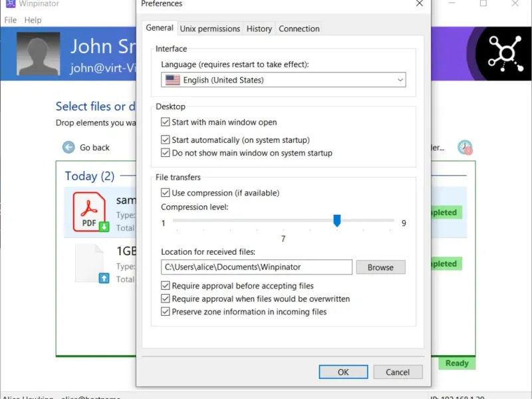Click the slider maximum label 9

[x=404, y=223]
